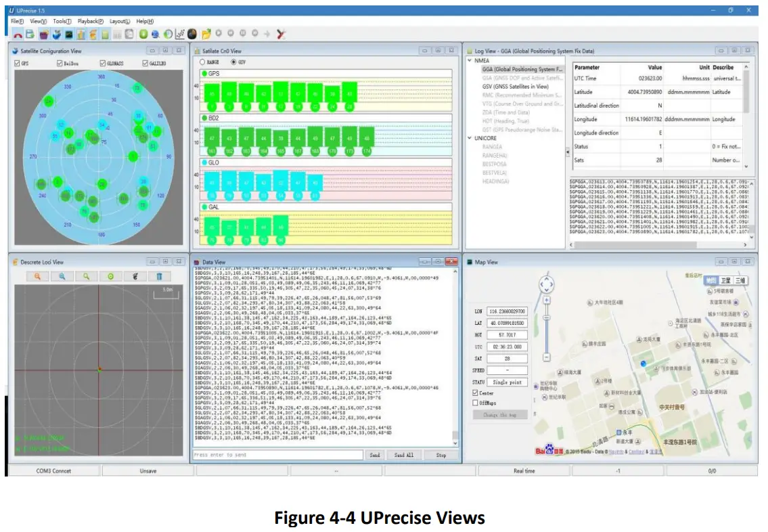Open the Layout menu
Image resolution: width=768 pixels, height=532 pixels.
pyautogui.click(x=120, y=21)
